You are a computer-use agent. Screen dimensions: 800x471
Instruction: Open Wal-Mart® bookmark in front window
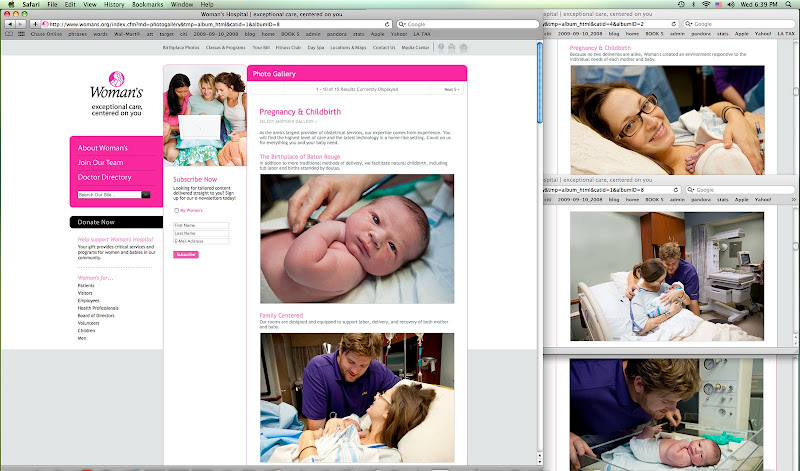pyautogui.click(x=127, y=34)
